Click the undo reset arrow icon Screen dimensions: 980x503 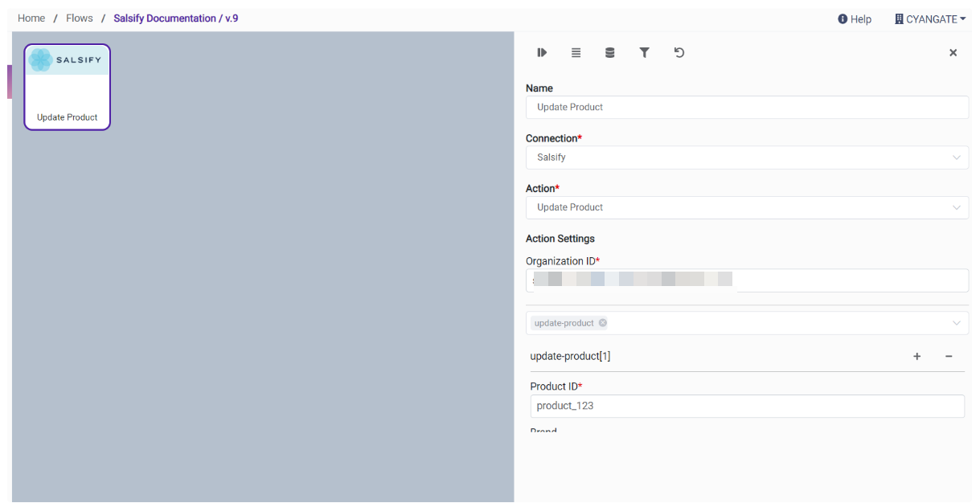[679, 53]
